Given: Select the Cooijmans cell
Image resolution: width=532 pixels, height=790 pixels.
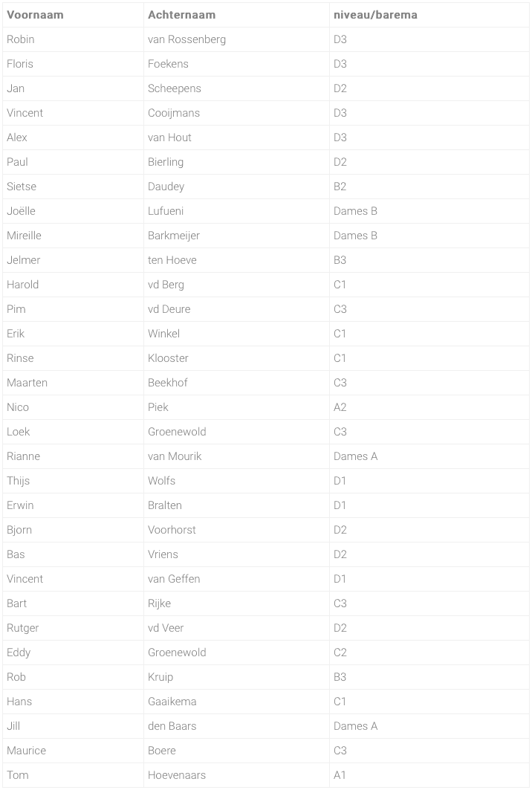Looking at the screenshot, I should coord(236,113).
